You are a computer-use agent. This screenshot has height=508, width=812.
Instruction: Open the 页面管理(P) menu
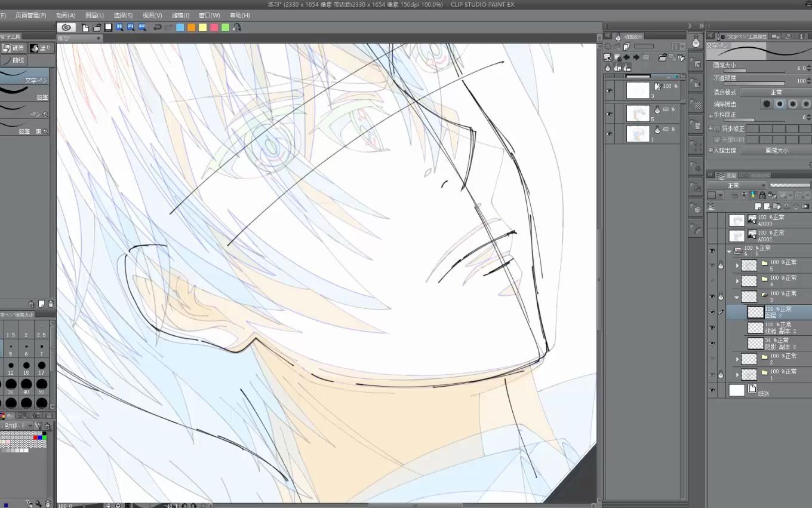(30, 15)
